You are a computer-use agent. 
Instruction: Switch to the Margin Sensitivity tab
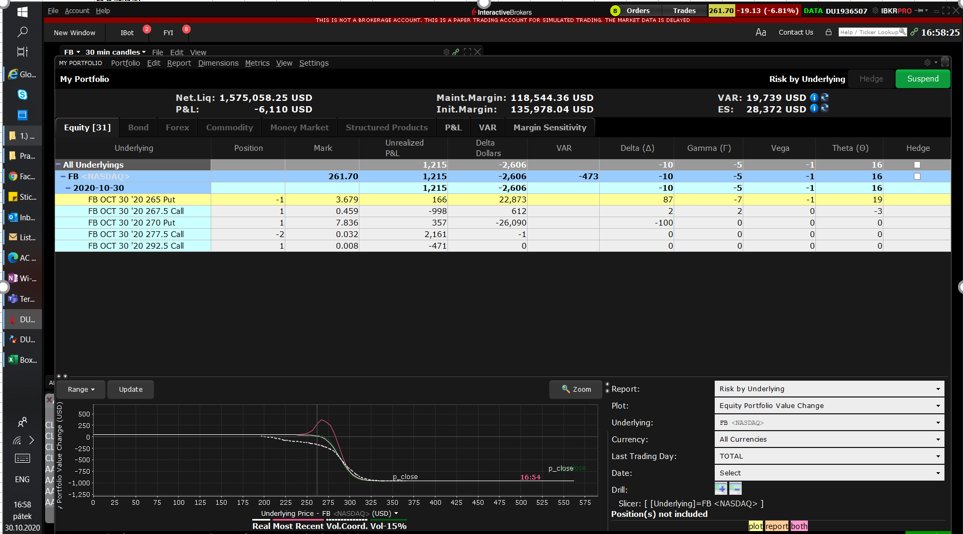click(x=549, y=128)
